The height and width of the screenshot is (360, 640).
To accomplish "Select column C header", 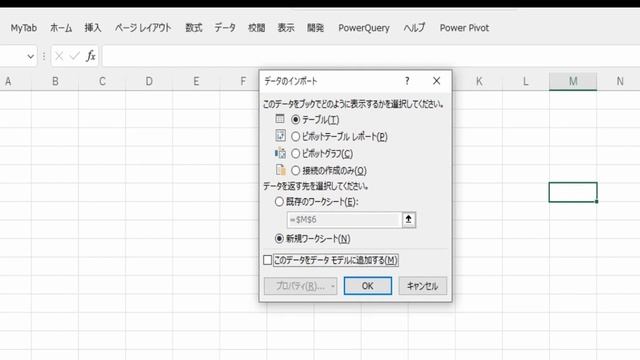I will pos(102,81).
